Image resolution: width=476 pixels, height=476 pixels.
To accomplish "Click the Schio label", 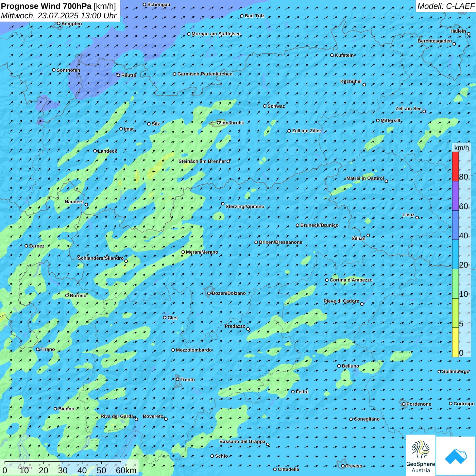I will 221,456.
